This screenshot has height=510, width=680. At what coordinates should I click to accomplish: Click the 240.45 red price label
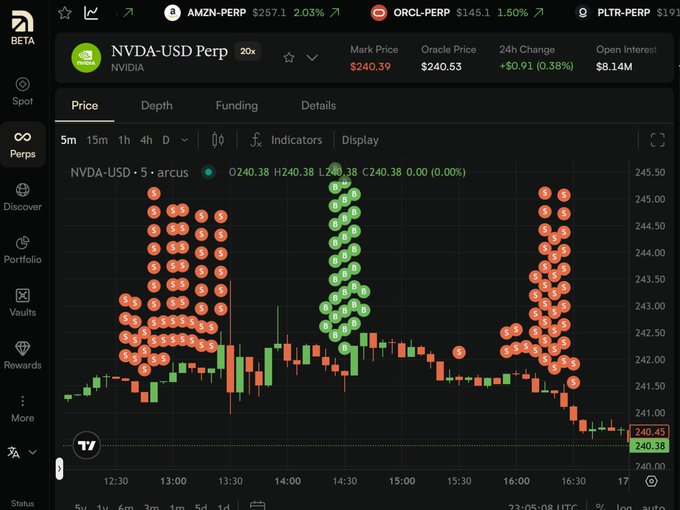tap(650, 432)
